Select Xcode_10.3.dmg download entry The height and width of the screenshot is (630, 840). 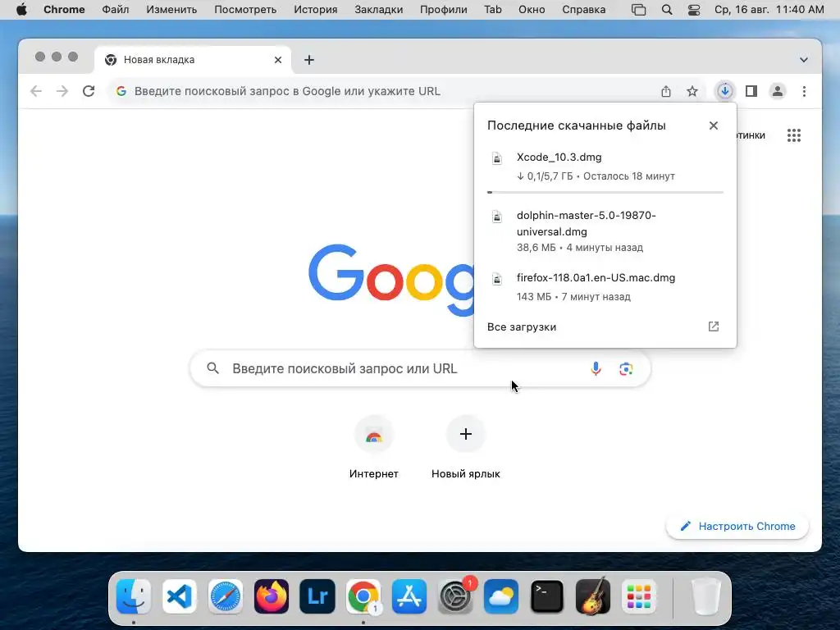[x=605, y=167]
